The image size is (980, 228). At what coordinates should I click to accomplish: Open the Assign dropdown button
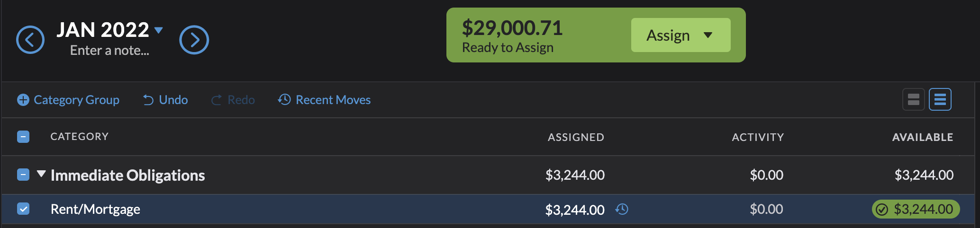681,35
